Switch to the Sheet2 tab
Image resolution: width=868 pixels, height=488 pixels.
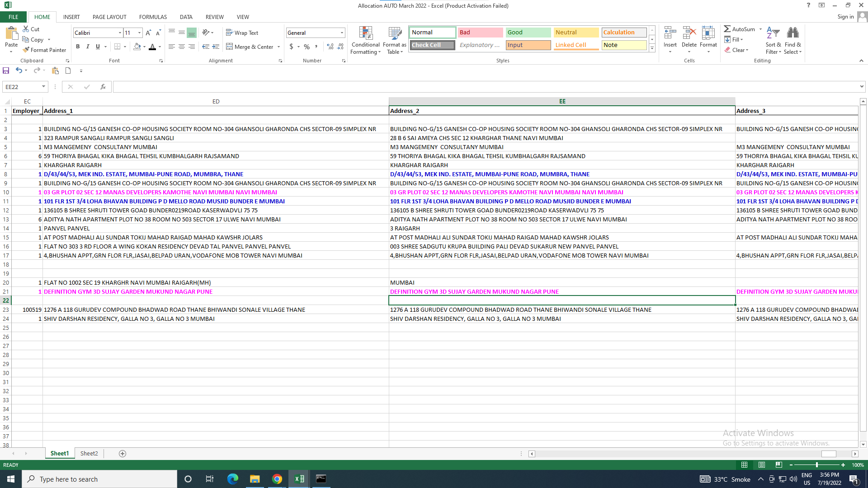click(89, 453)
